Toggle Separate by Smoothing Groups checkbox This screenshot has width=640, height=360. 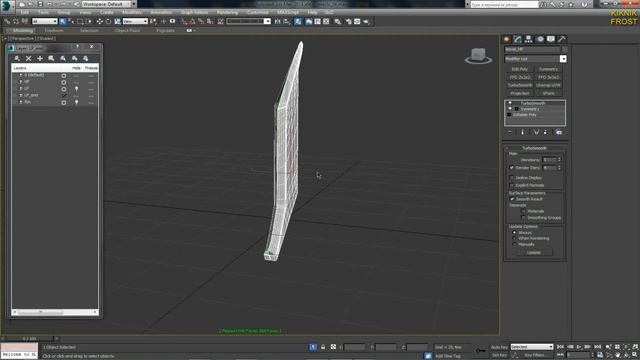tap(523, 218)
